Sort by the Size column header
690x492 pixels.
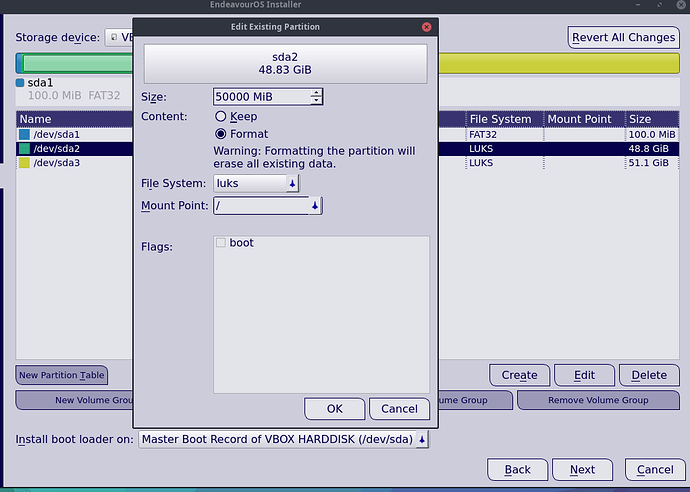(652, 119)
